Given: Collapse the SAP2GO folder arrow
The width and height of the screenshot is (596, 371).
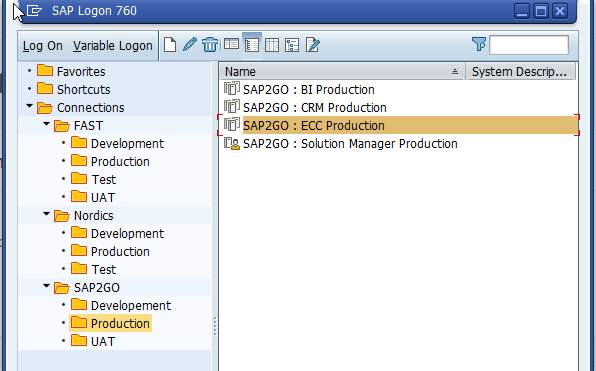Looking at the screenshot, I should point(46,286).
